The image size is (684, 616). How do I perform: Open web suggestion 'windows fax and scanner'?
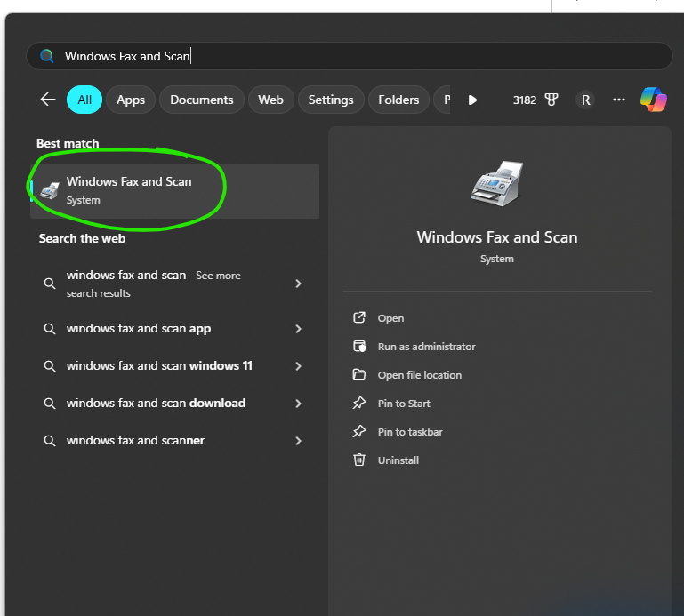(174, 441)
